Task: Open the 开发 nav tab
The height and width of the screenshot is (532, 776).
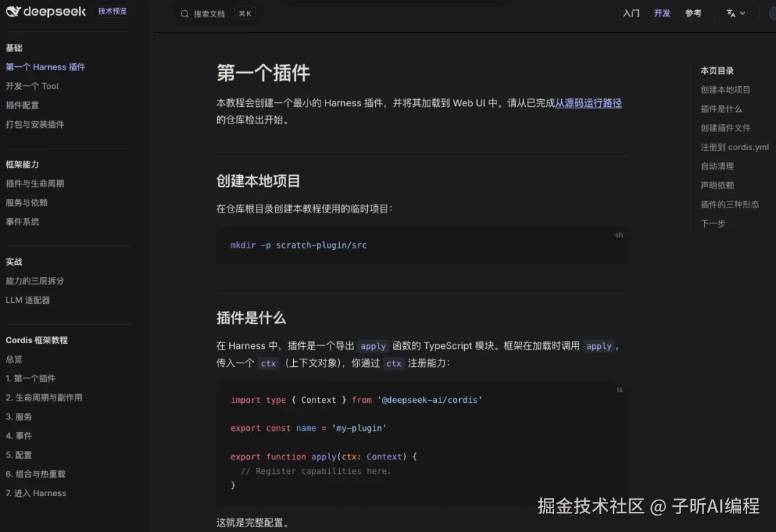Action: click(662, 14)
